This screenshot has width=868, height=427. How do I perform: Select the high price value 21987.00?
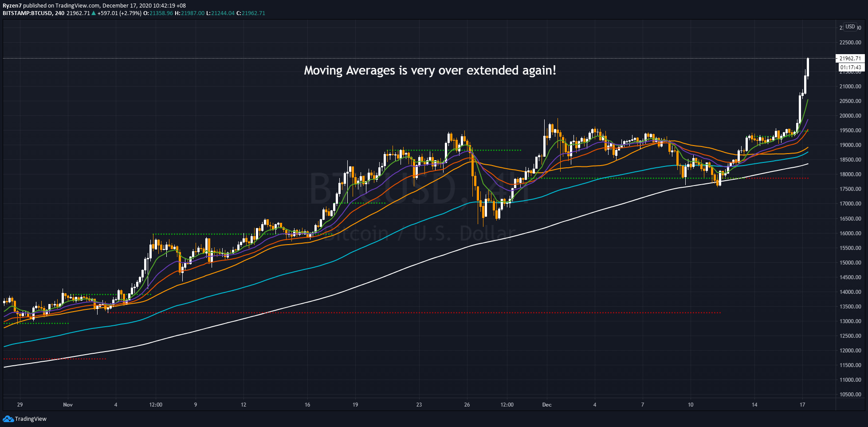point(192,13)
